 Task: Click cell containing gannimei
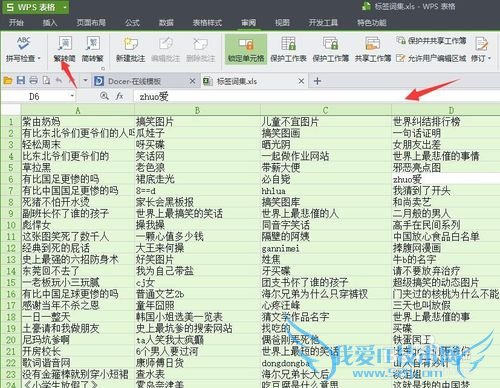(326, 248)
